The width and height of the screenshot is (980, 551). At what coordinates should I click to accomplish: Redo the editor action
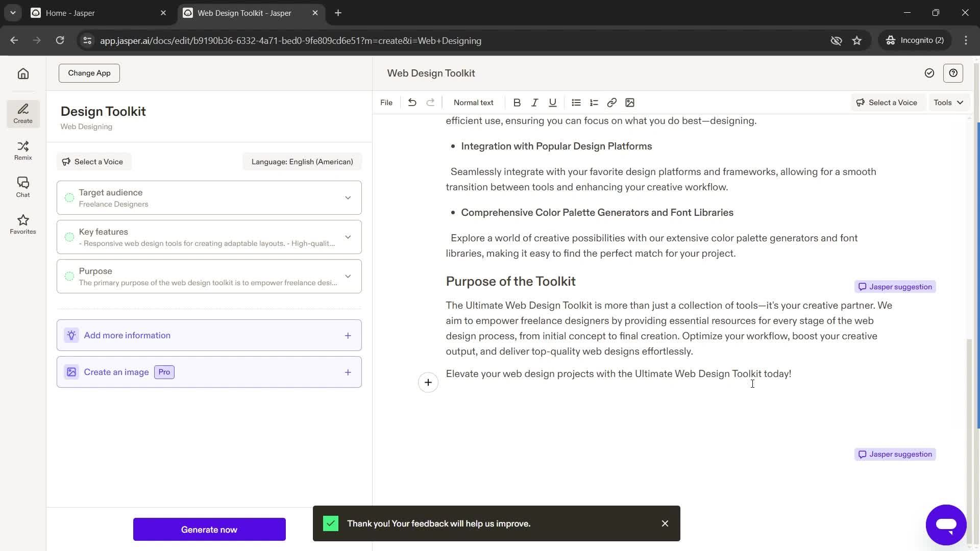click(x=430, y=103)
